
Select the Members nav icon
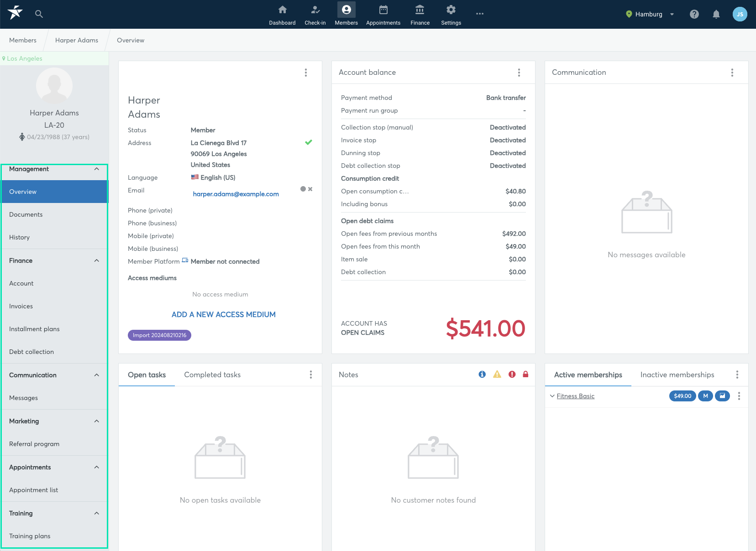click(x=346, y=10)
